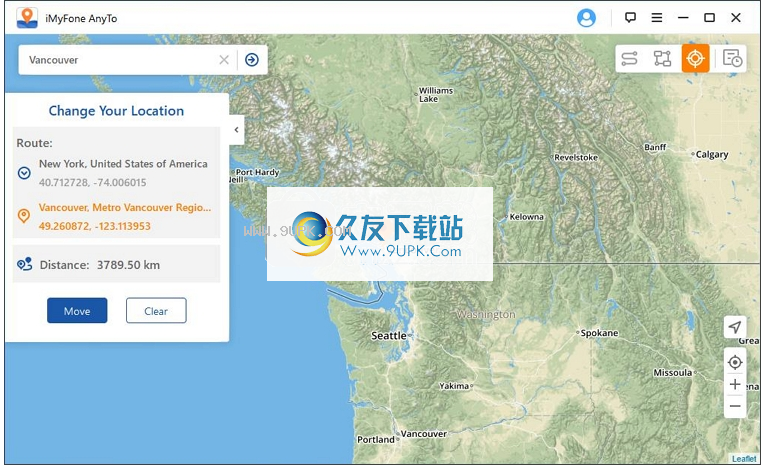Click coordinates 40.712728, -74.006015
Image resolution: width=761 pixels, height=468 pixels.
pos(93,183)
